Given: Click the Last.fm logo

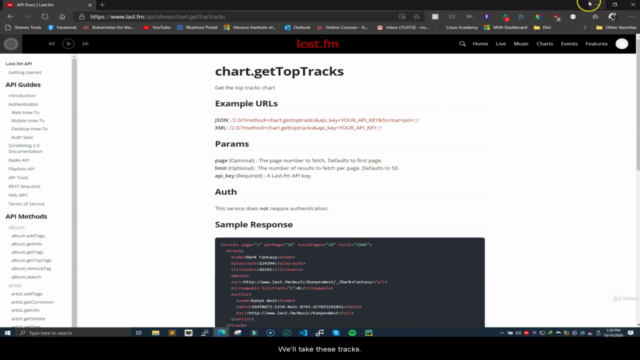Looking at the screenshot, I should pos(318,44).
